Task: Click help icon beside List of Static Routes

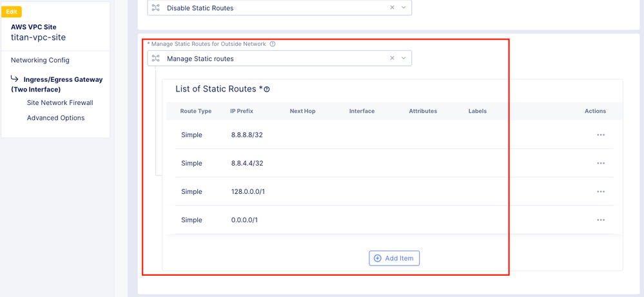Action: 267,90
